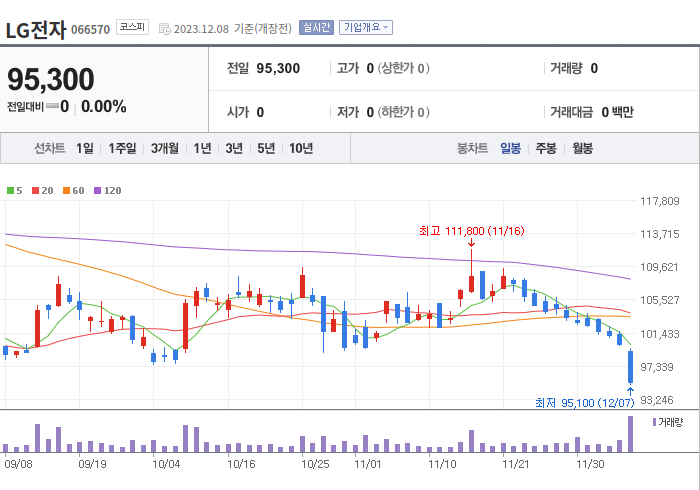Open the 기업개요 dropdown

click(366, 28)
